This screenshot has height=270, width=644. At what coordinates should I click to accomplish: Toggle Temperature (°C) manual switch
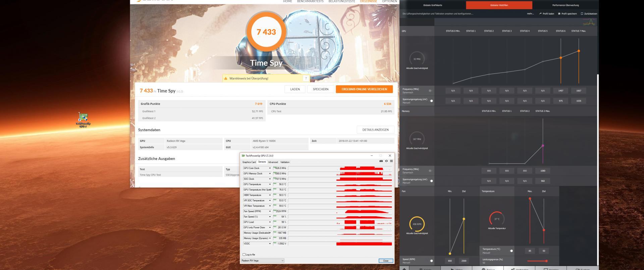coord(511,251)
